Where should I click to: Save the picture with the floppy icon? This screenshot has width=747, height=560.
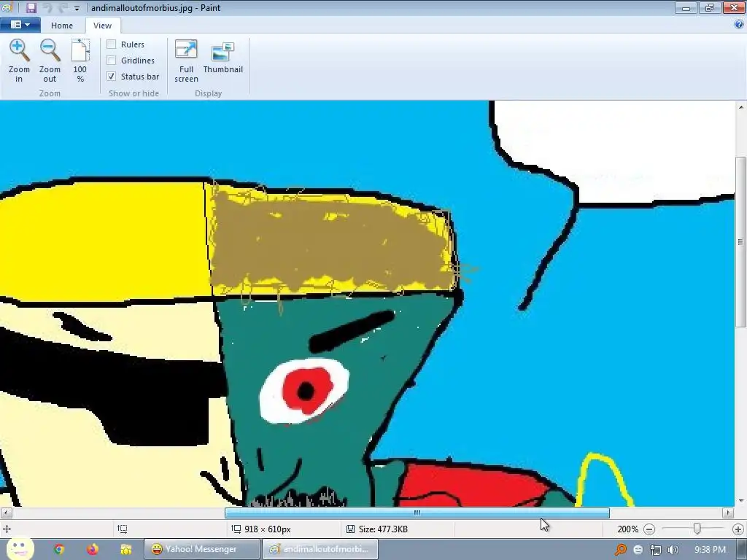click(x=31, y=7)
